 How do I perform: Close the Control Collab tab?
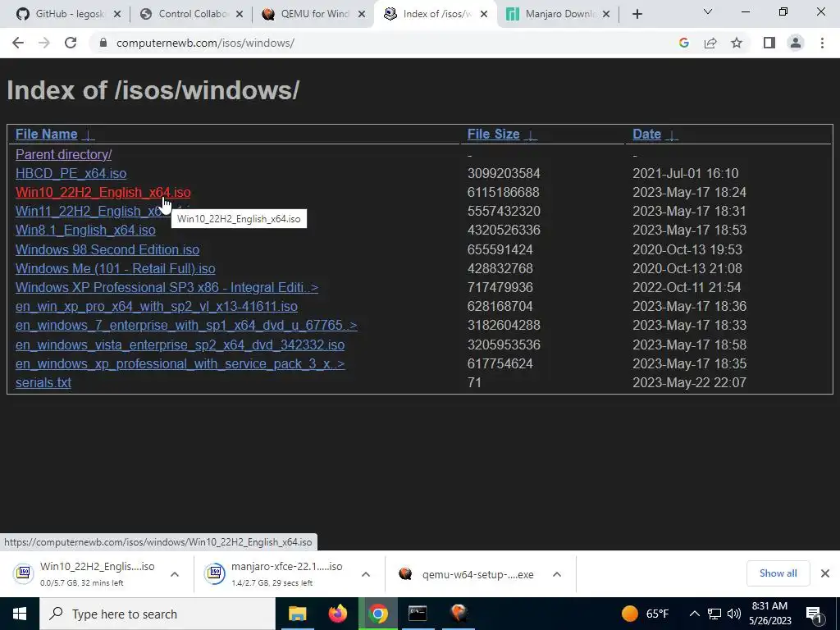click(240, 15)
